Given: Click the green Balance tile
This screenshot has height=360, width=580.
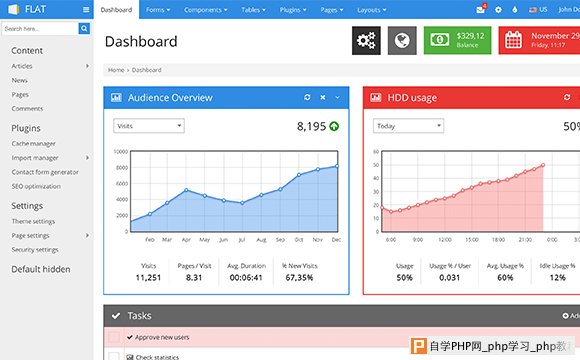Looking at the screenshot, I should pos(458,40).
